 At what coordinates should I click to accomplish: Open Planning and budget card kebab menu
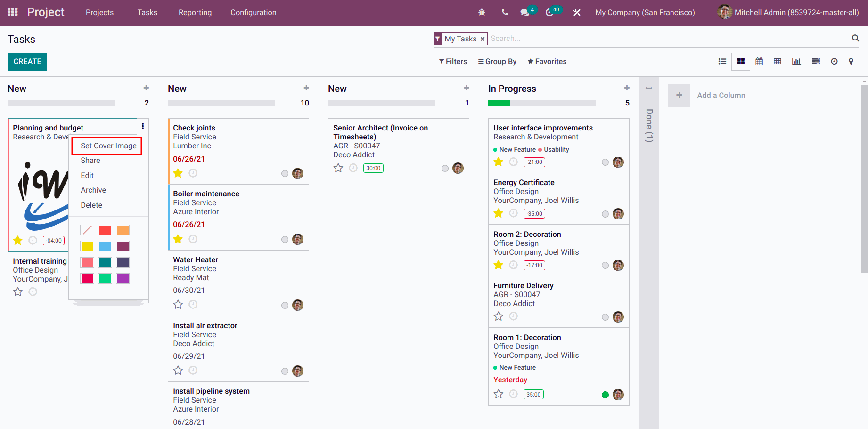[143, 126]
